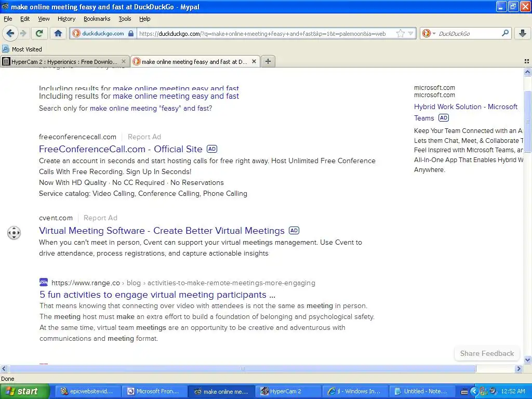Click Report Ad next to cvent.com
The height and width of the screenshot is (399, 532).
pyautogui.click(x=100, y=218)
